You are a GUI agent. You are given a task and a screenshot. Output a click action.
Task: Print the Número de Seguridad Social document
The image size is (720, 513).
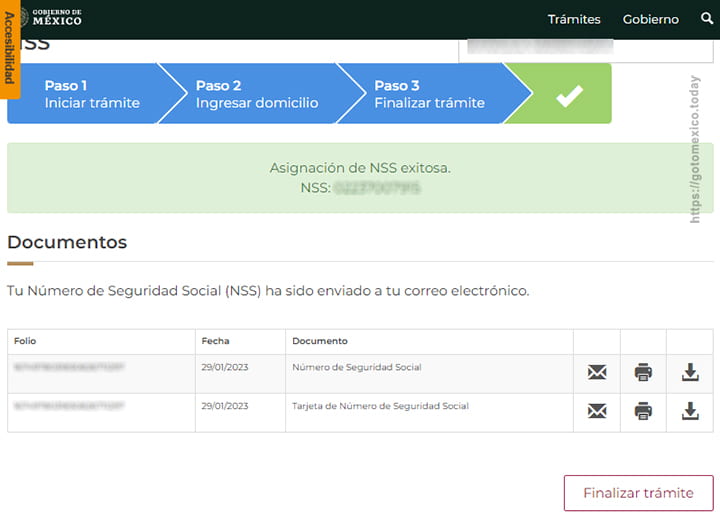643,372
